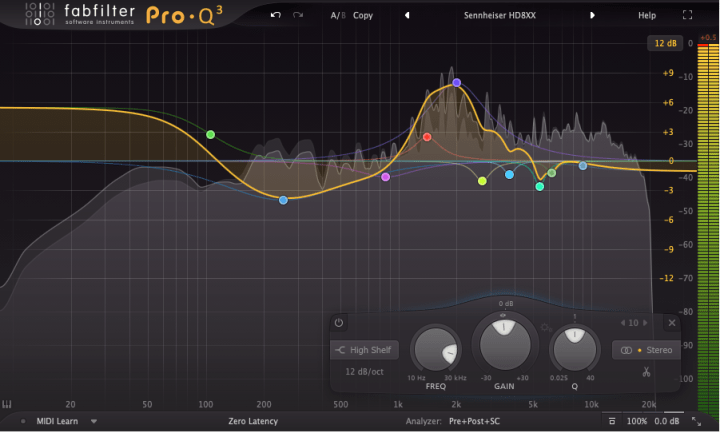Go to the next preset arrow
This screenshot has width=720, height=433.
(x=592, y=15)
